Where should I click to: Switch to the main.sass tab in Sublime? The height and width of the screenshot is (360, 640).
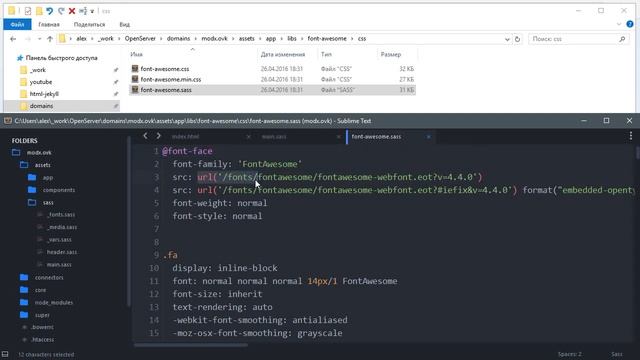[x=274, y=137]
